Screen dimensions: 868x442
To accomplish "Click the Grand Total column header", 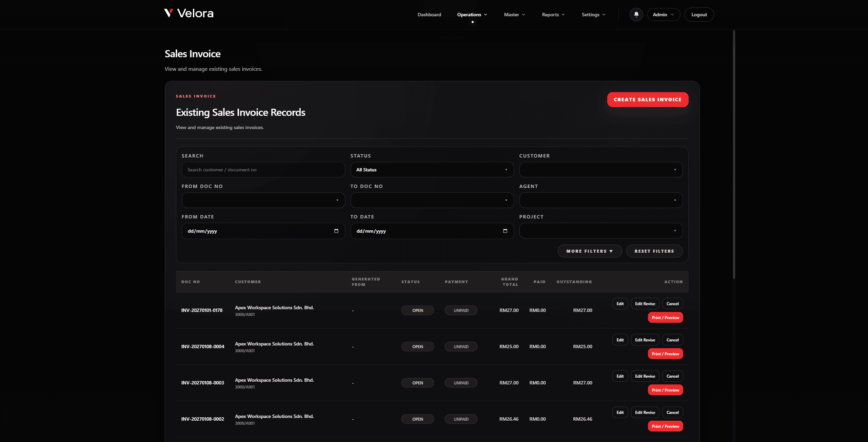I will click(510, 282).
